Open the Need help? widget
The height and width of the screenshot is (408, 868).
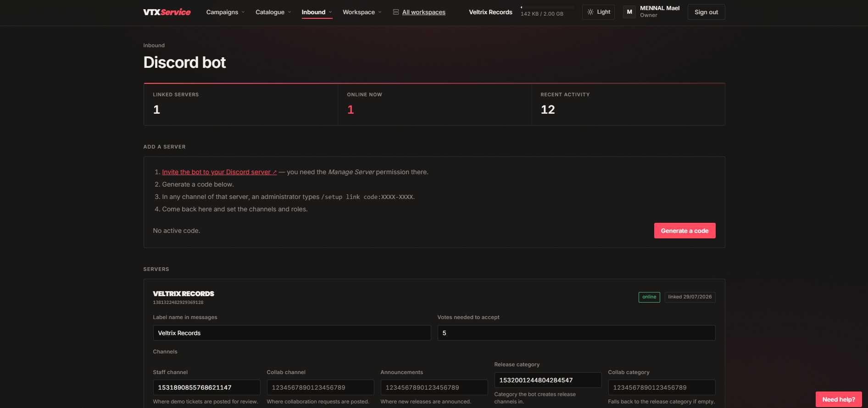pos(838,399)
